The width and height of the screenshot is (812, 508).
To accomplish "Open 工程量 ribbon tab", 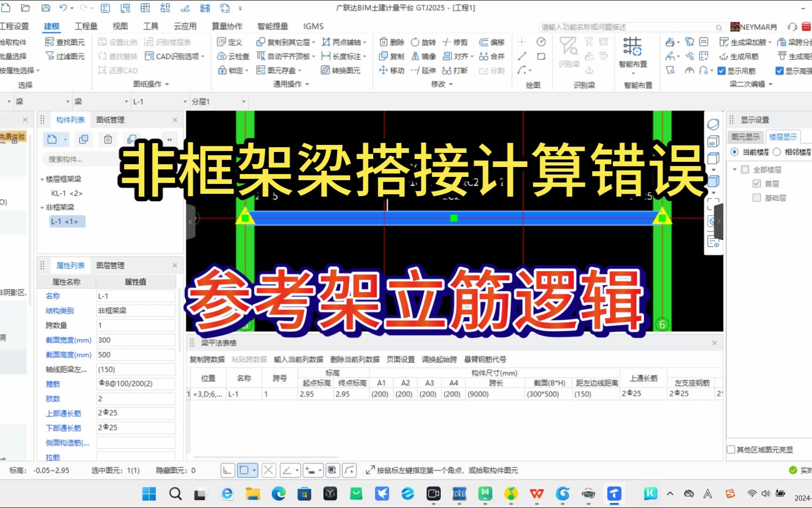I will coord(86,26).
